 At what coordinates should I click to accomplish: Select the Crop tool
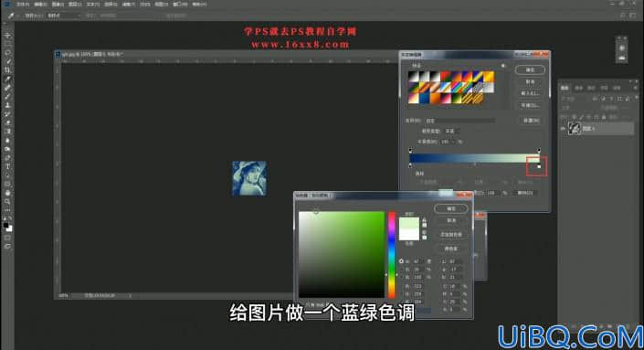pyautogui.click(x=7, y=70)
